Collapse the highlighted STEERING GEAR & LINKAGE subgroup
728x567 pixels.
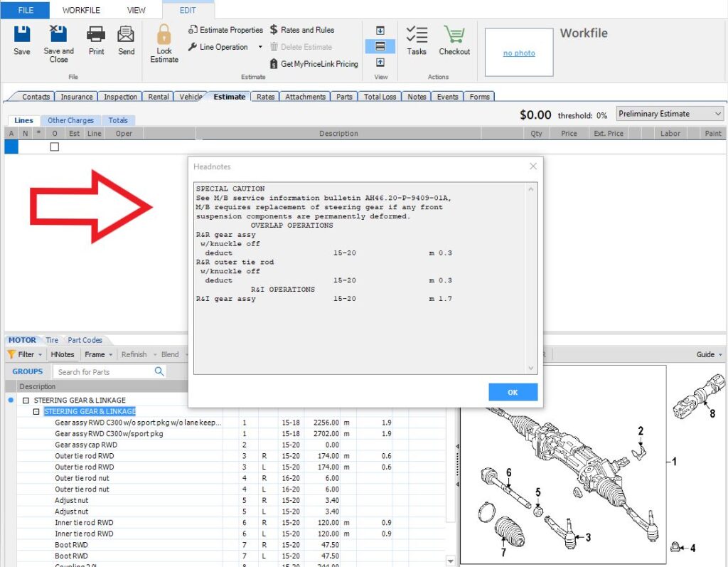pyautogui.click(x=36, y=412)
